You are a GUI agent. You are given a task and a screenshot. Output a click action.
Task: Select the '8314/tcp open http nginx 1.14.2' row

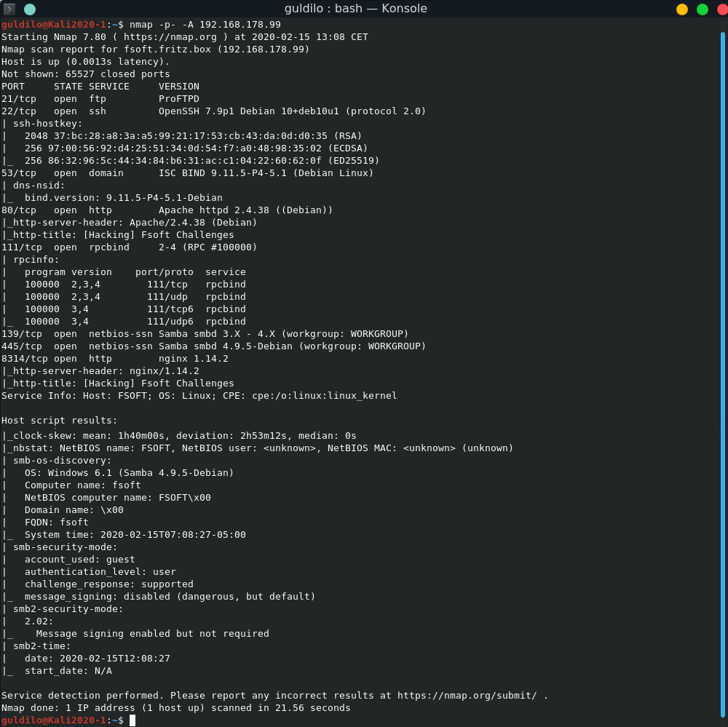coord(115,358)
